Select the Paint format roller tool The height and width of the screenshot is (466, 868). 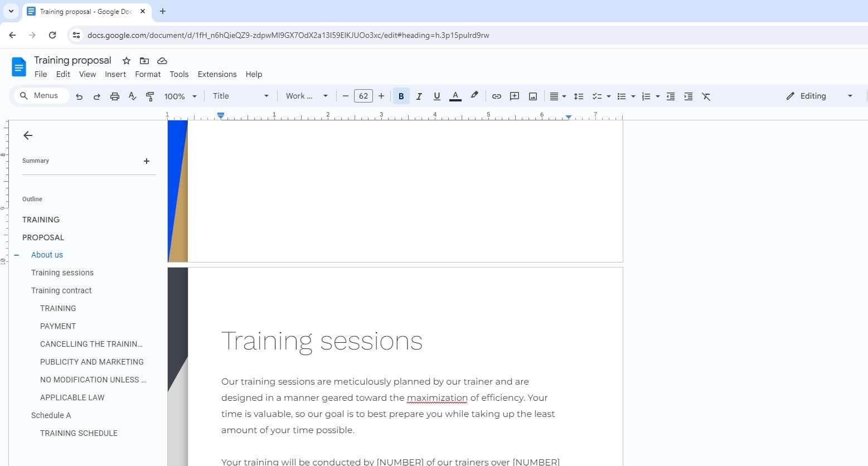[x=150, y=96]
